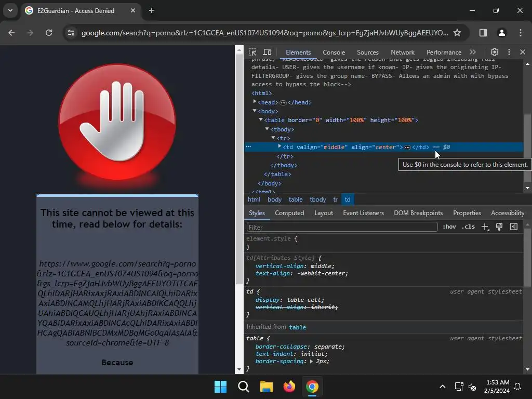The height and width of the screenshot is (399, 532).
Task: Open the Event Listeners tab
Action: [x=363, y=213]
